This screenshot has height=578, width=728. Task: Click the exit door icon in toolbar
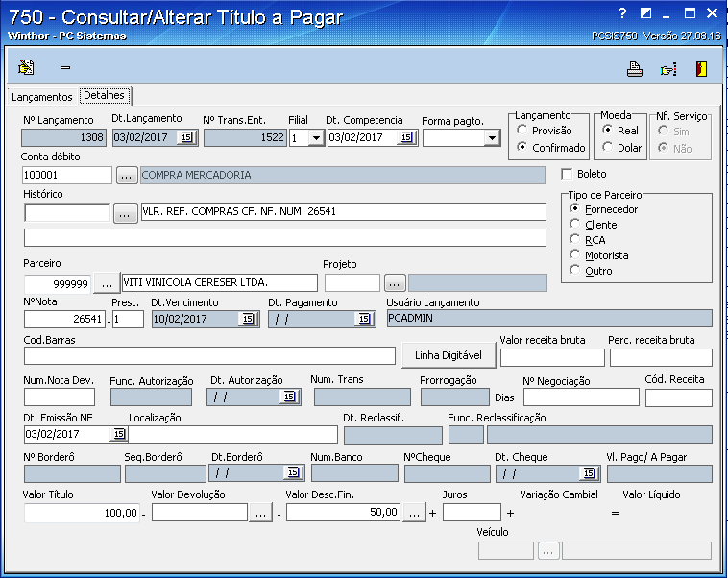pyautogui.click(x=701, y=69)
